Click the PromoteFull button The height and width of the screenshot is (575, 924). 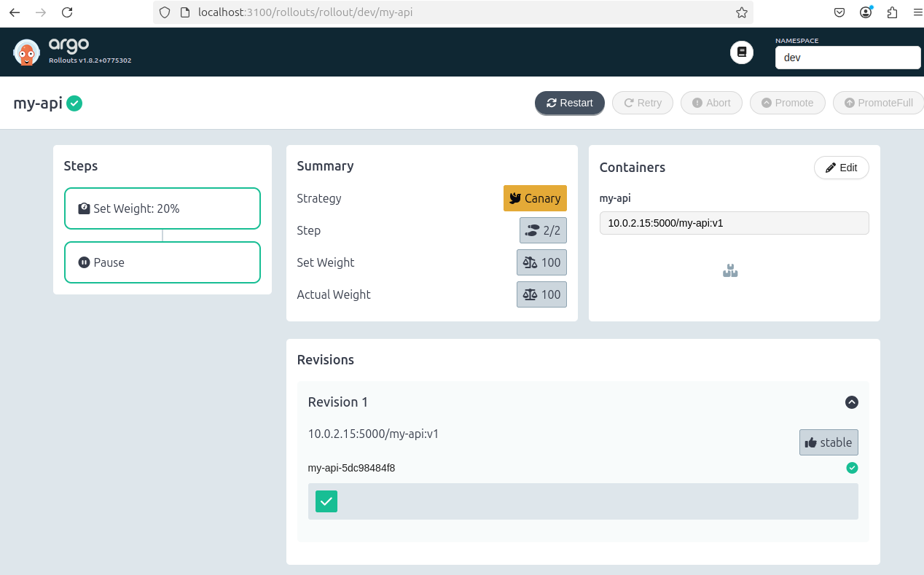coord(878,103)
